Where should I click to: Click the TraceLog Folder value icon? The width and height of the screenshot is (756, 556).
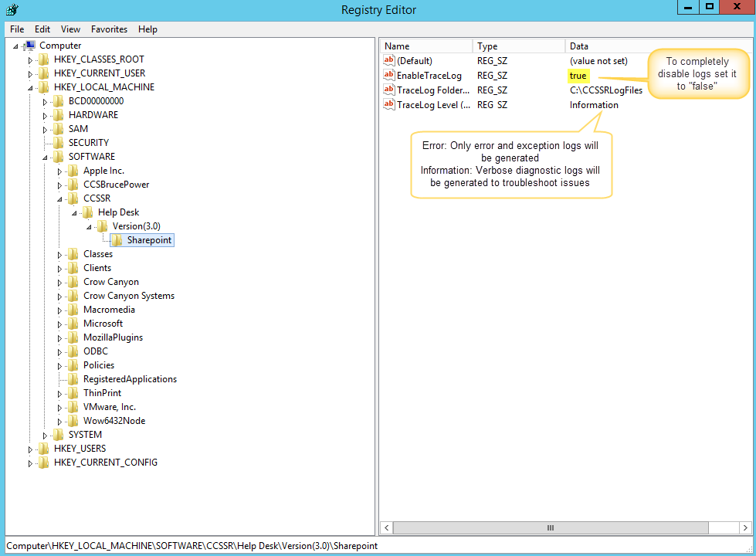(389, 90)
